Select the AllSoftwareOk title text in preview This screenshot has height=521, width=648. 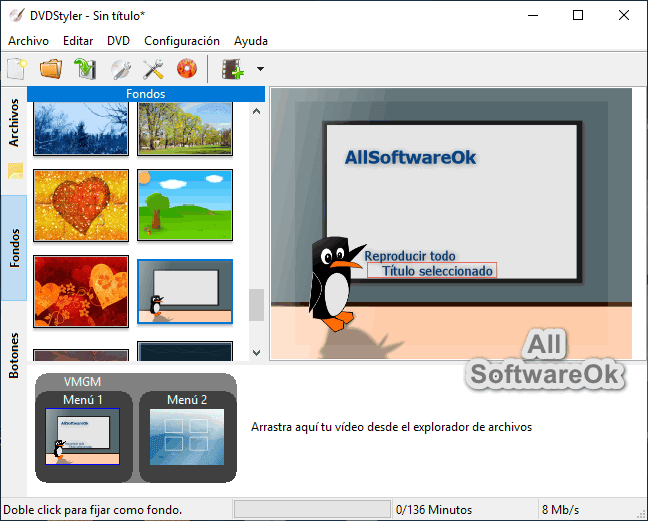pos(410,158)
